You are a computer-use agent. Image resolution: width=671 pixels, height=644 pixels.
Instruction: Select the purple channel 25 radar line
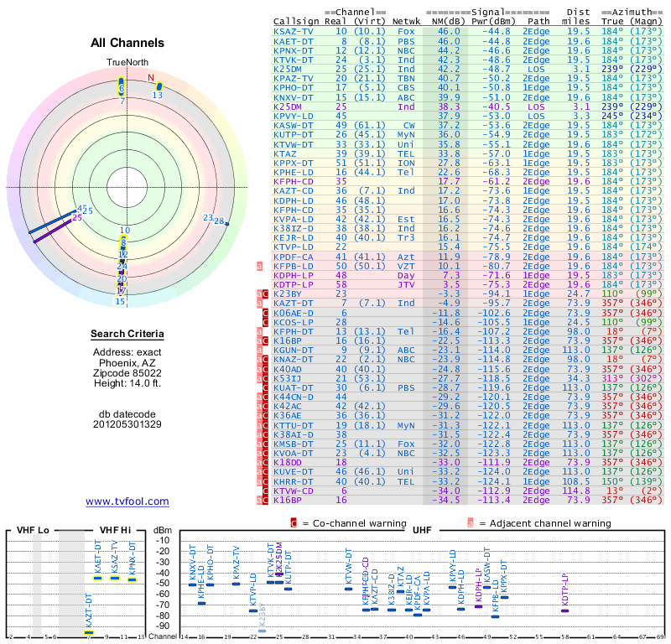pyautogui.click(x=53, y=231)
